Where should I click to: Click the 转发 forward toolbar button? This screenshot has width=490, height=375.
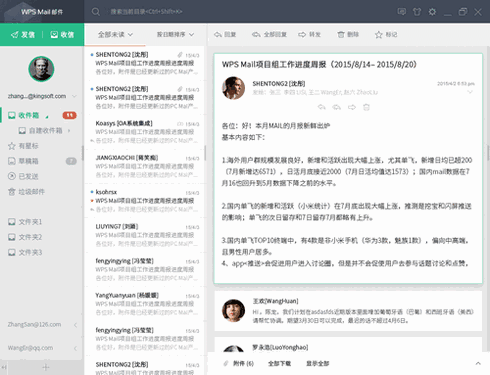(x=309, y=34)
